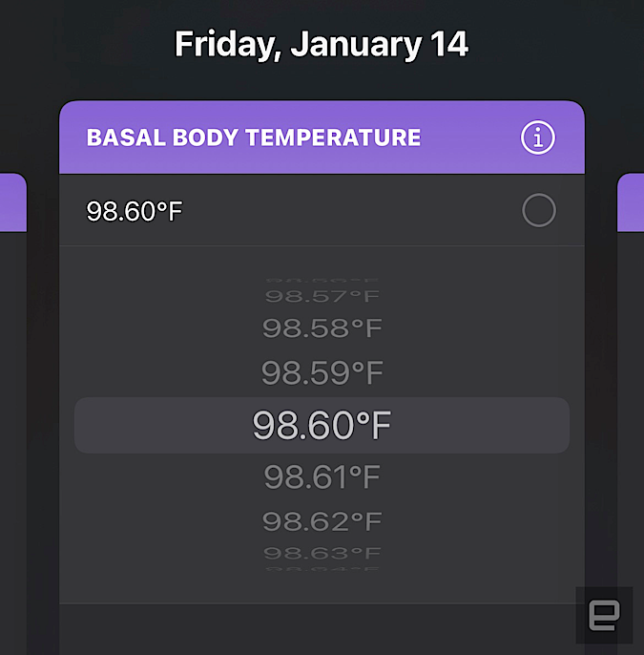Tap the next card's purple header at right

(x=631, y=202)
